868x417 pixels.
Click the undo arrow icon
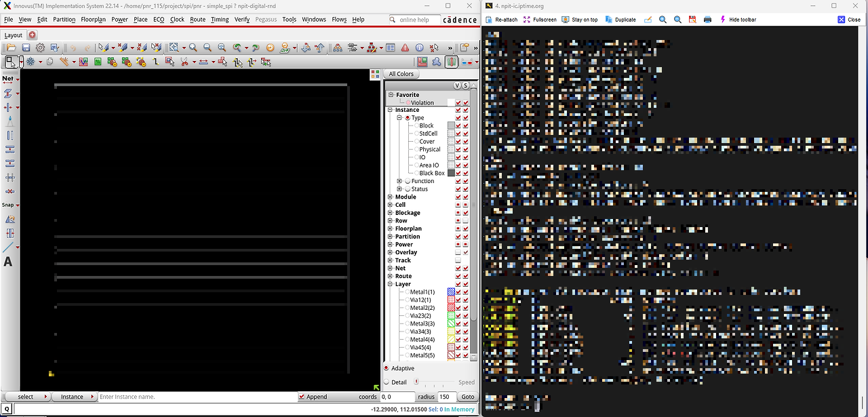pyautogui.click(x=73, y=48)
